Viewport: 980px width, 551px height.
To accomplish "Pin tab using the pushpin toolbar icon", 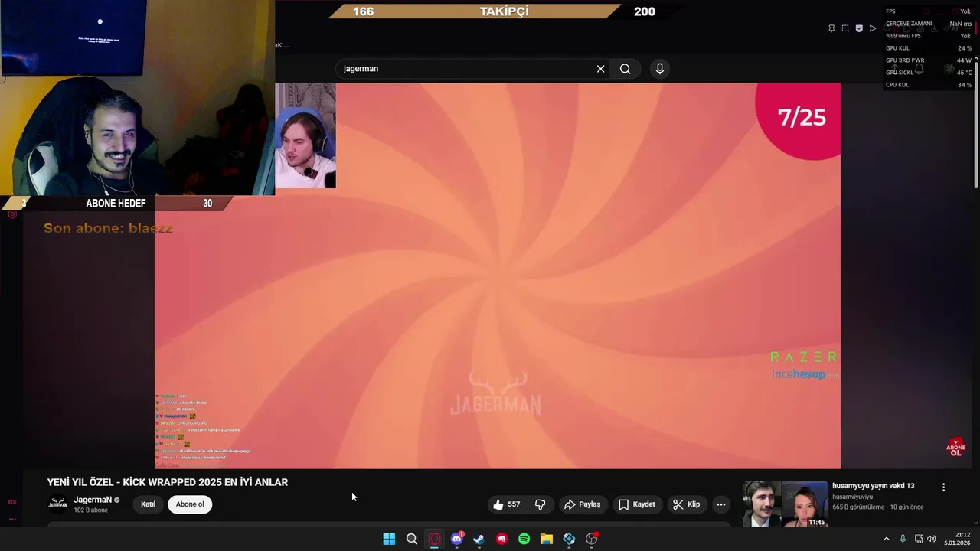I will pos(831,28).
